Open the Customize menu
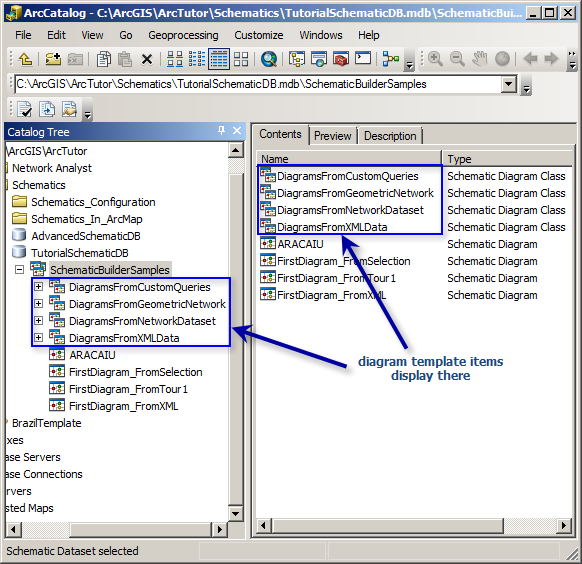Image resolution: width=582 pixels, height=564 pixels. point(258,35)
